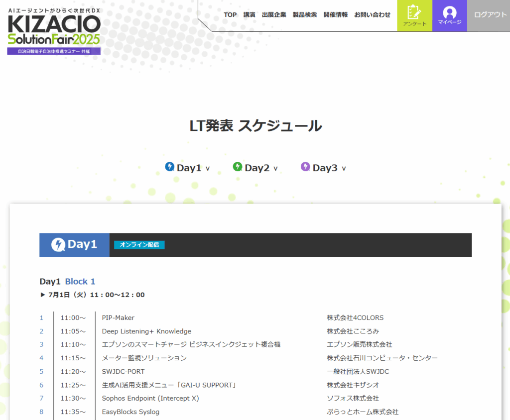
Task: Click the purple lightning icon beside Day3 anchor
Action: coord(305,167)
